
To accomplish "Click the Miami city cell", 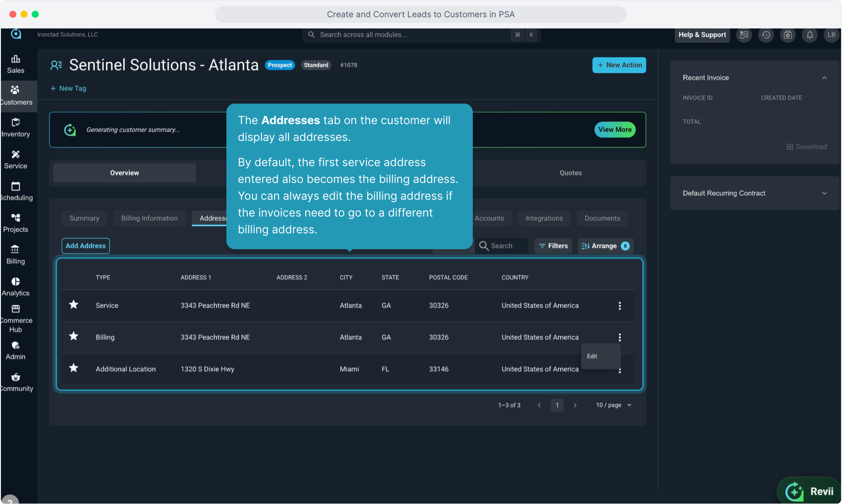I will click(349, 369).
